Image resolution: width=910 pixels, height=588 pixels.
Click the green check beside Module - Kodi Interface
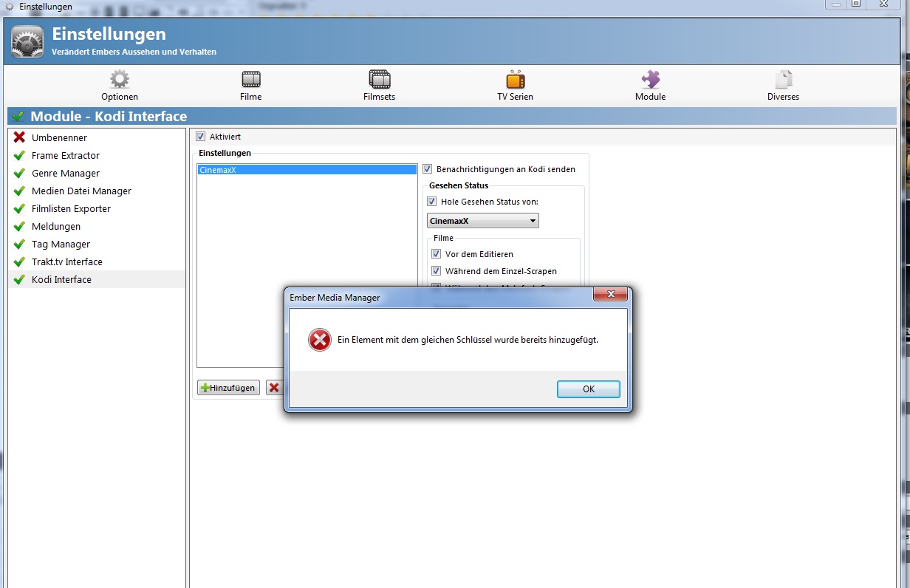click(x=18, y=117)
